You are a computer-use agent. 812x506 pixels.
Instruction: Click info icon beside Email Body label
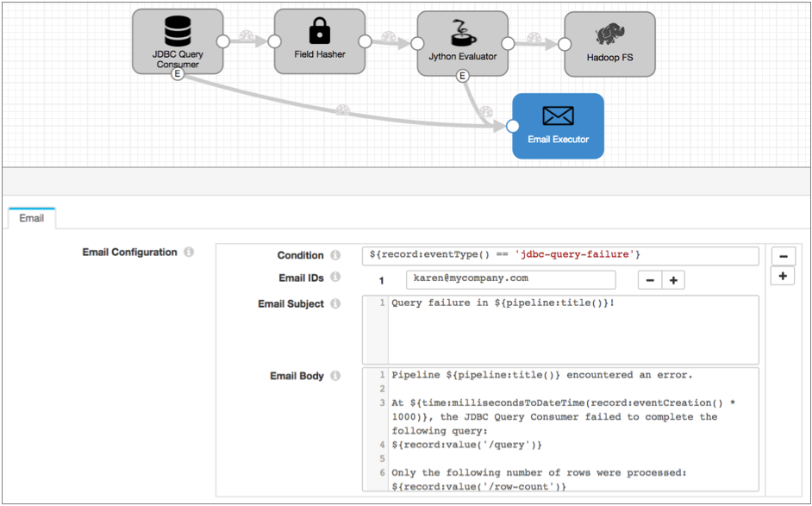point(335,376)
